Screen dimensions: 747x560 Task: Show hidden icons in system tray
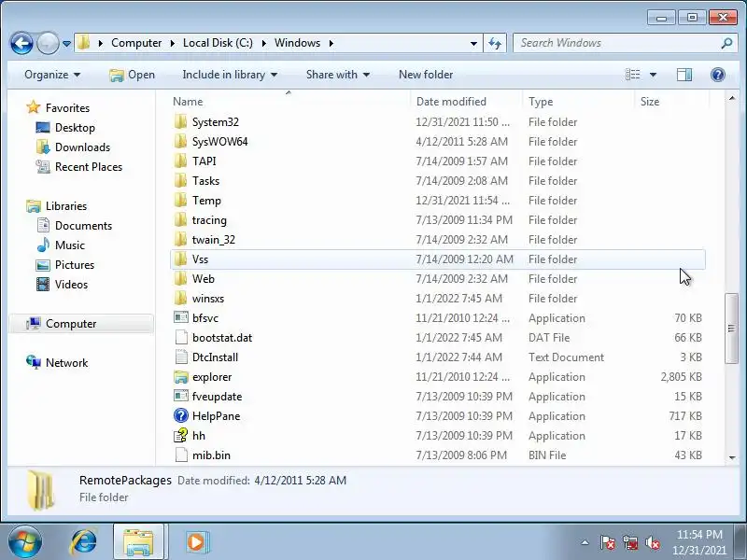pos(585,542)
